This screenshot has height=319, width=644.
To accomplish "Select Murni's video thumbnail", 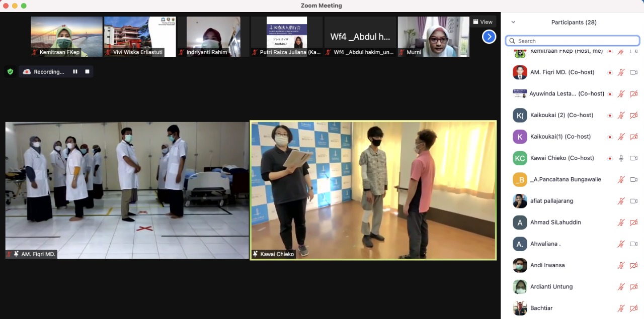I will (433, 36).
